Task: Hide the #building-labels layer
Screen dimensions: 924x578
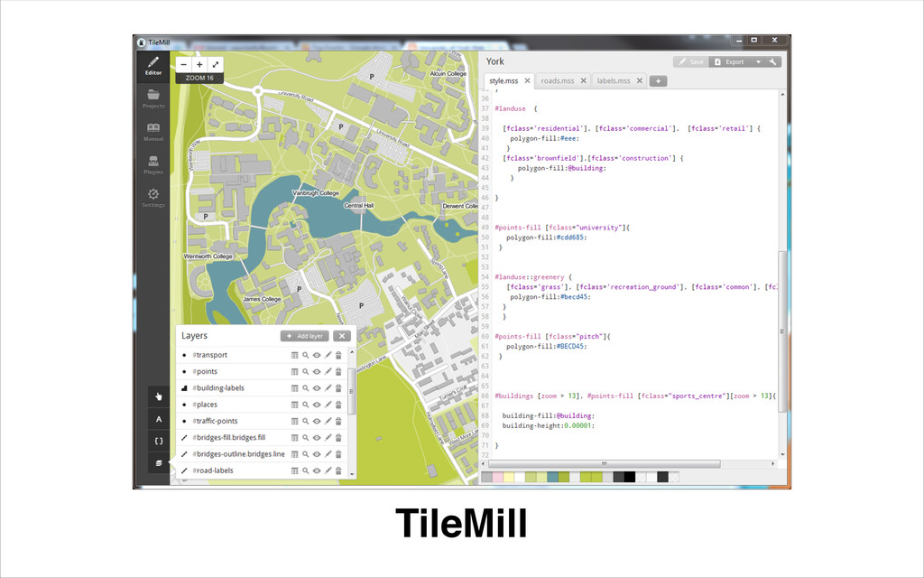Action: pos(317,388)
